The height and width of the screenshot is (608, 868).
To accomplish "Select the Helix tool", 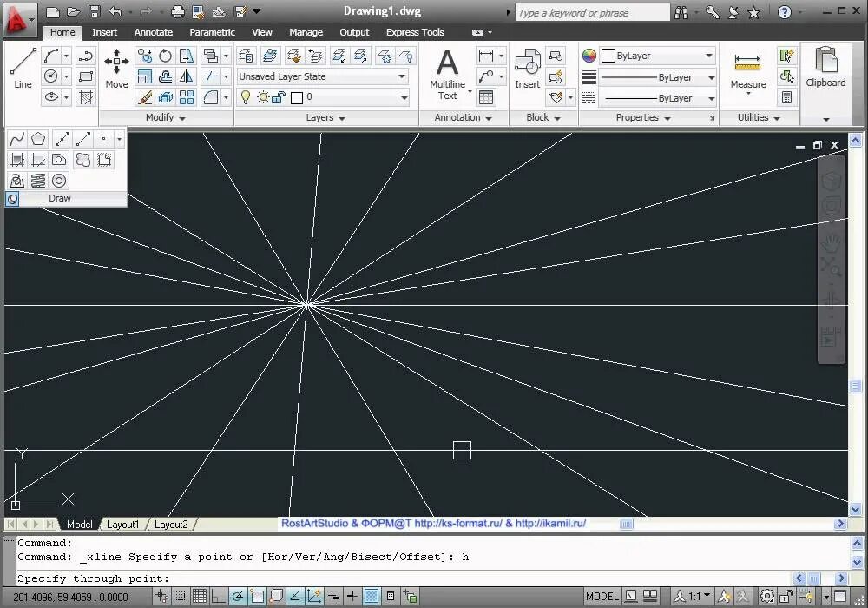I will click(38, 181).
